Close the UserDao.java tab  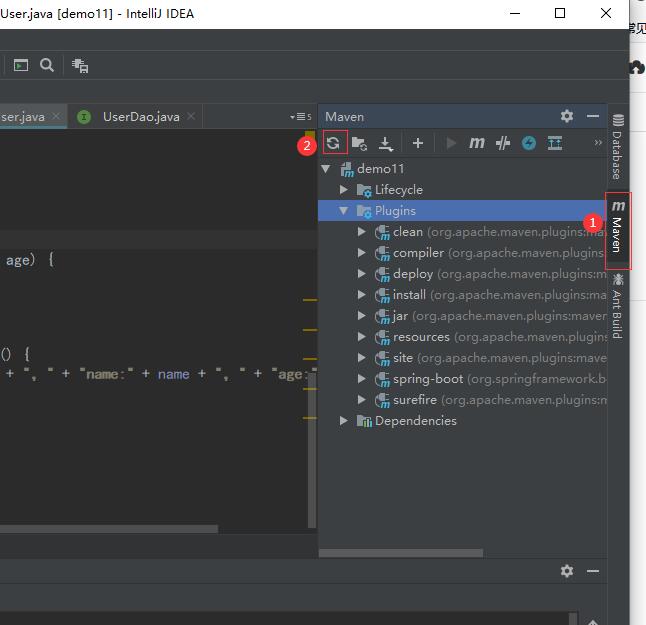pos(191,117)
